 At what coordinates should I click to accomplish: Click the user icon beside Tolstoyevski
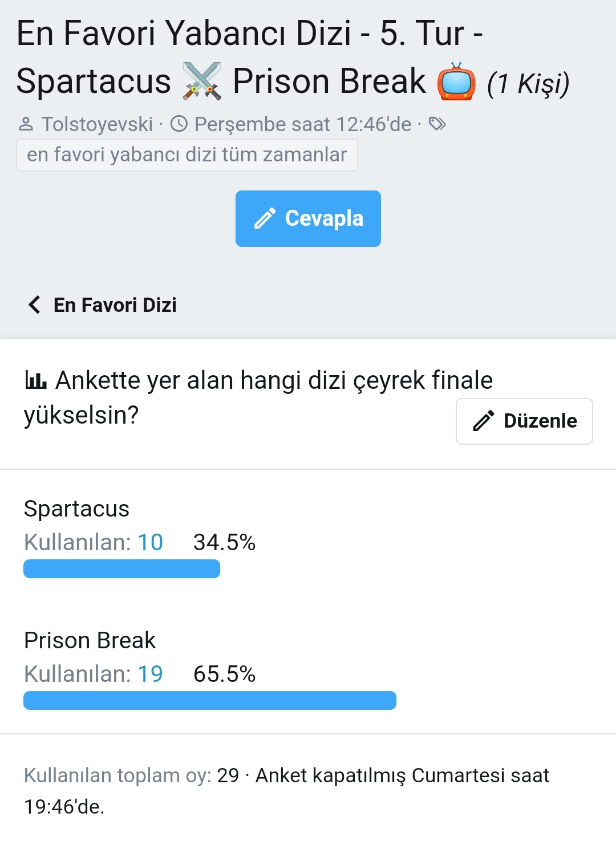pos(26,124)
